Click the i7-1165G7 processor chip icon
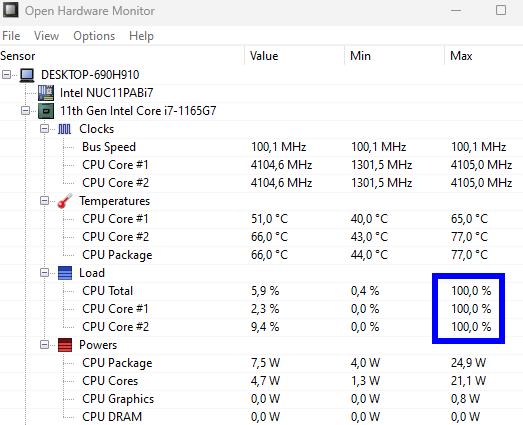The width and height of the screenshot is (523, 425). pos(46,111)
